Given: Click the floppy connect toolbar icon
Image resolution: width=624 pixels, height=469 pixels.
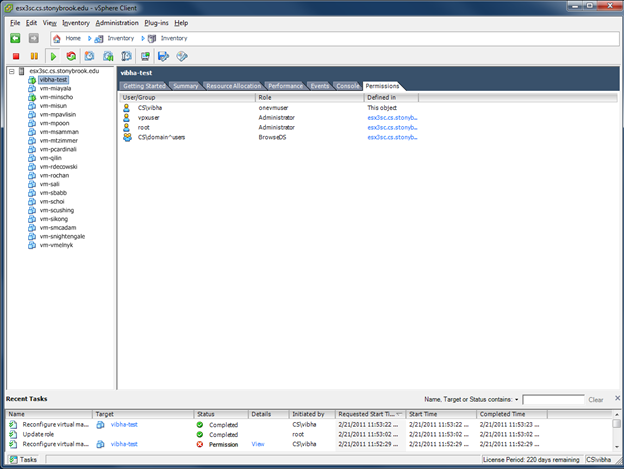Looking at the screenshot, I should point(163,56).
